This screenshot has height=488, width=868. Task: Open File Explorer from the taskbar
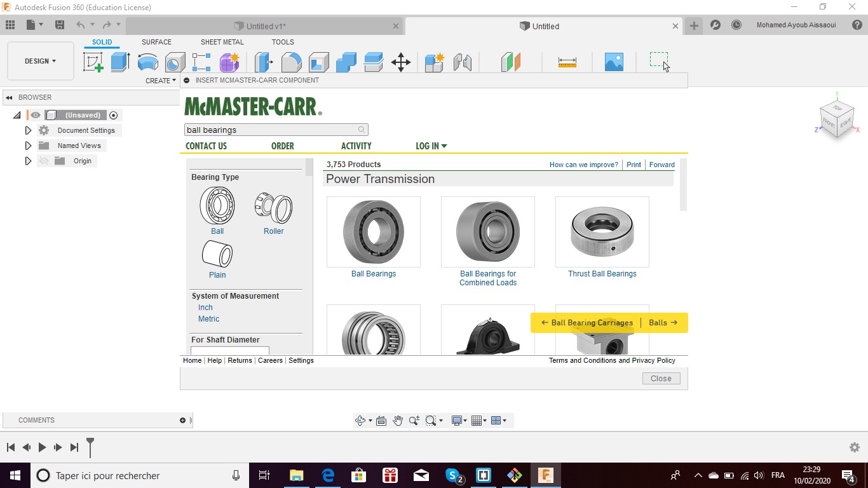(297, 475)
